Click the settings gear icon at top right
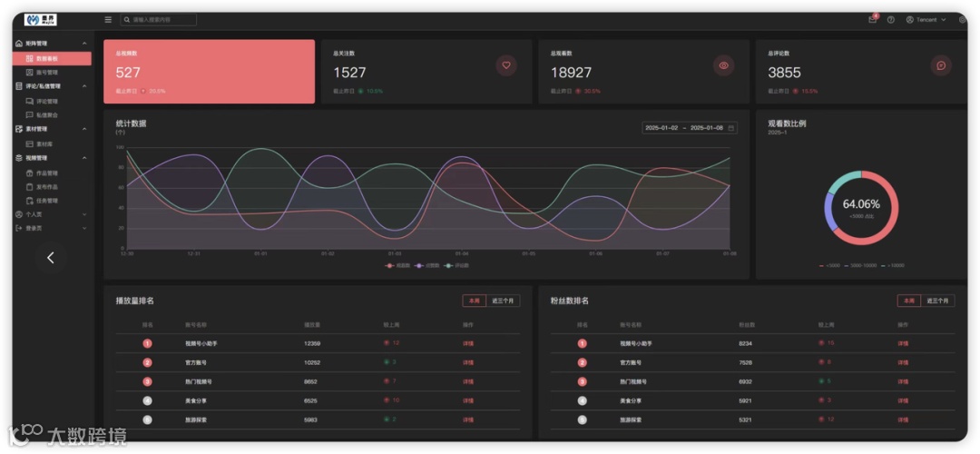 [x=963, y=20]
